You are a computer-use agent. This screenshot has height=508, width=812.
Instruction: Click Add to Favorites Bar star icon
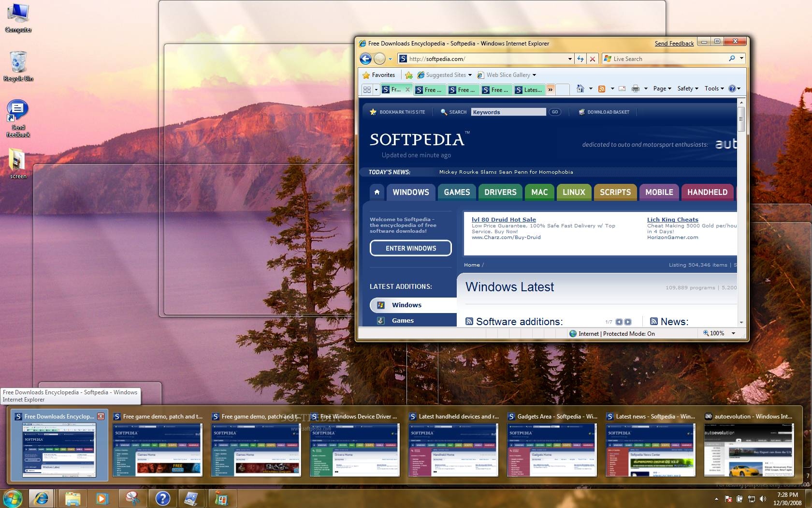(x=409, y=75)
